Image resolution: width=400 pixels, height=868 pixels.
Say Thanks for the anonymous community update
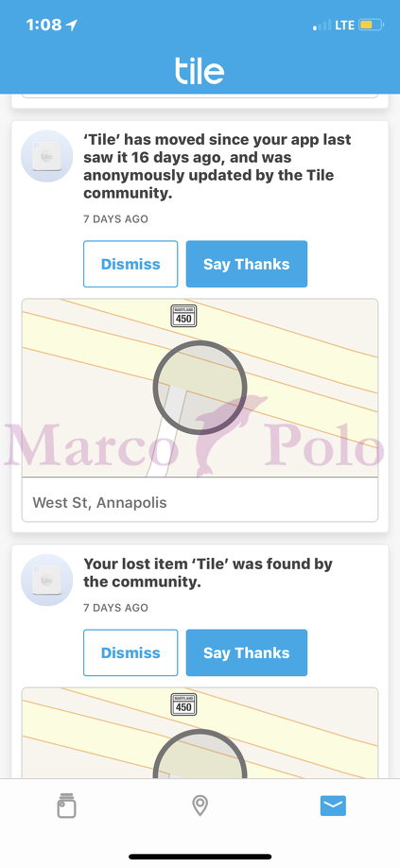(246, 264)
